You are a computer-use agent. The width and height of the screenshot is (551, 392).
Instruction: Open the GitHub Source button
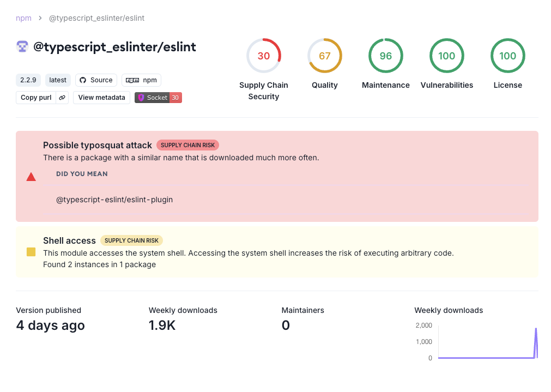point(96,80)
